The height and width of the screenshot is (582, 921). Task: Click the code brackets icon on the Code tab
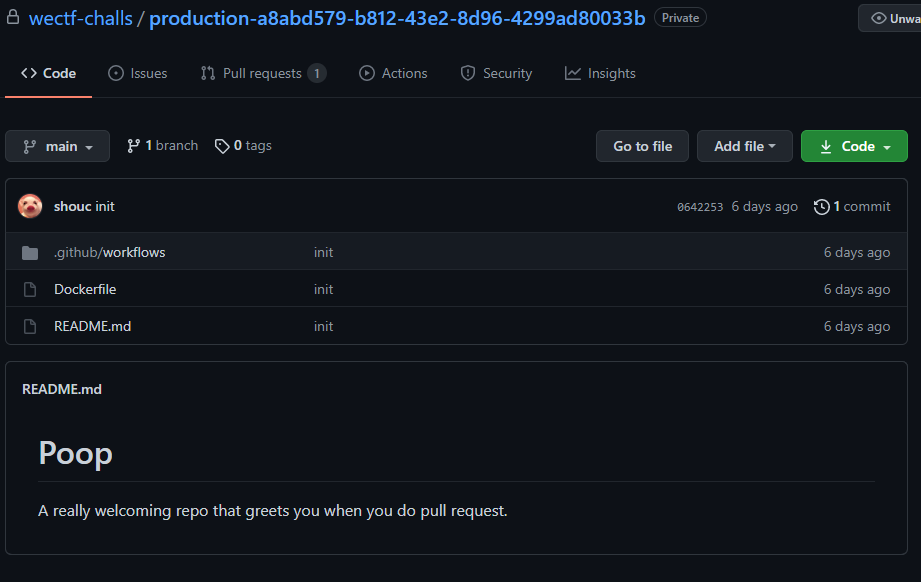(x=29, y=73)
